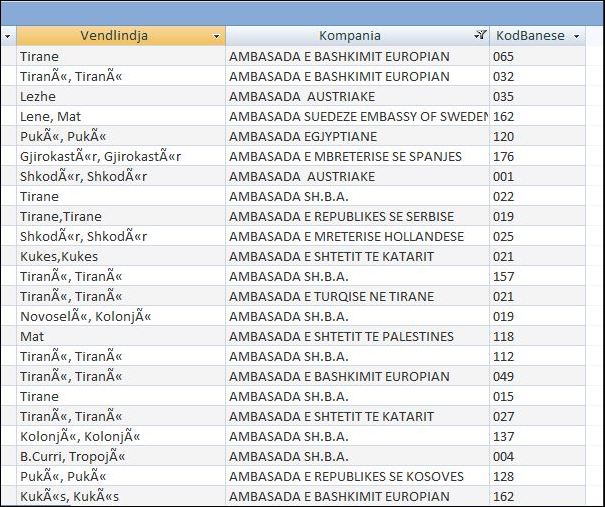The image size is (605, 507).
Task: Click the KodBanese column header label
Action: click(529, 36)
